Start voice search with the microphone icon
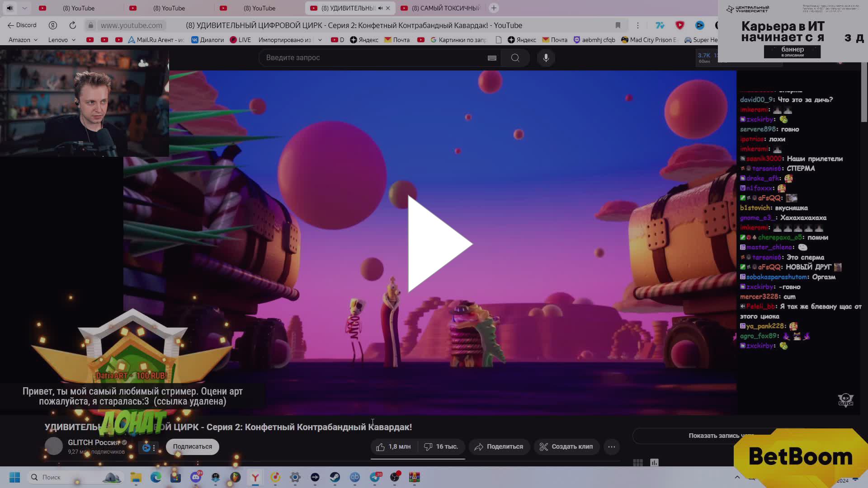The width and height of the screenshot is (868, 488). coord(546,58)
